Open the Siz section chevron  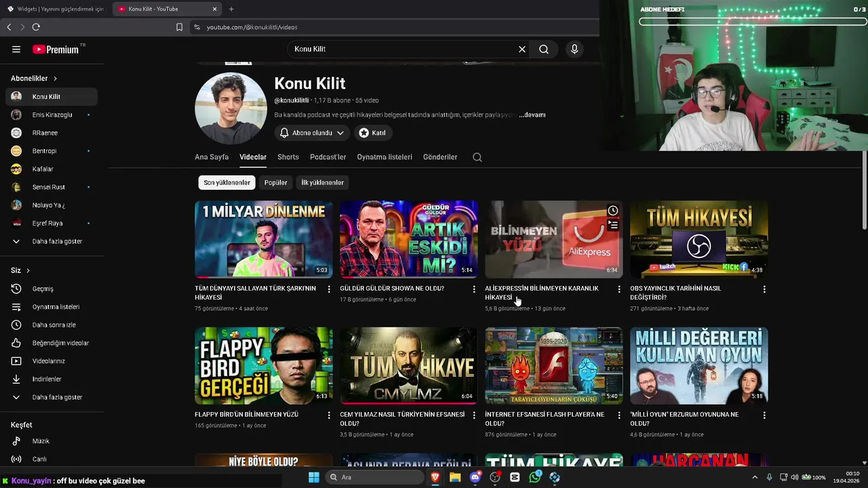coord(28,270)
